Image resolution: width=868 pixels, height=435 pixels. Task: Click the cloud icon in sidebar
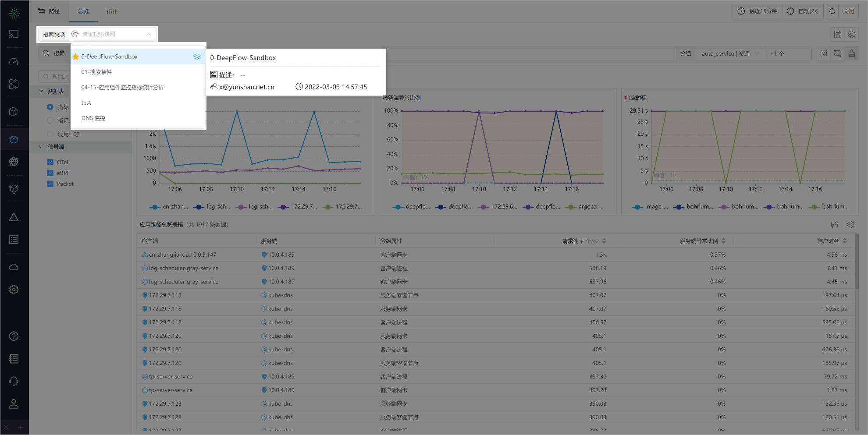(x=14, y=267)
